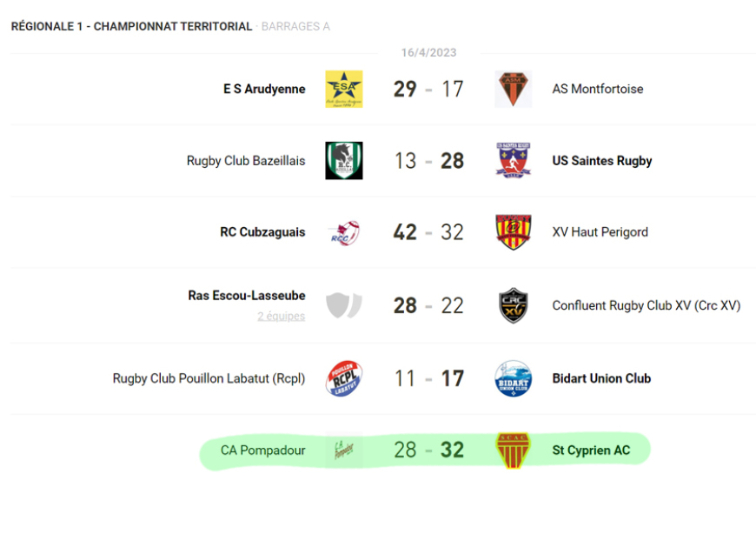Click the 29 - 17 match score
Image resolution: width=756 pixels, height=534 pixels.
click(428, 89)
